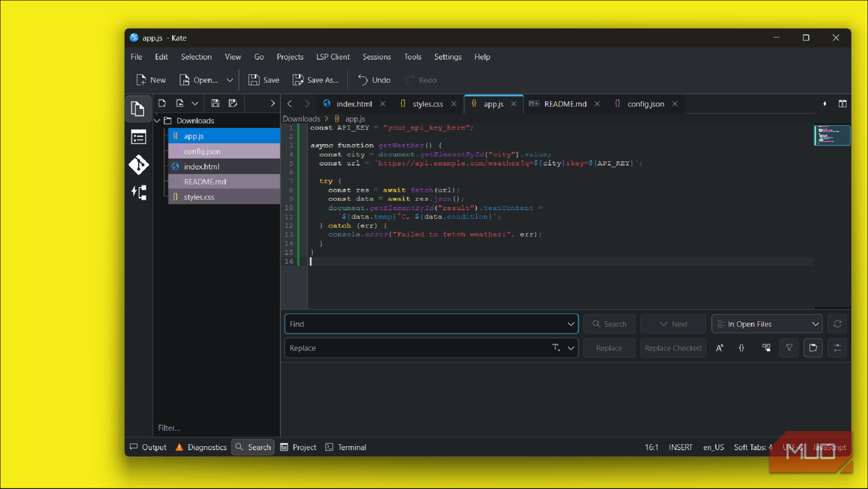Click New in the main toolbar

click(x=151, y=80)
